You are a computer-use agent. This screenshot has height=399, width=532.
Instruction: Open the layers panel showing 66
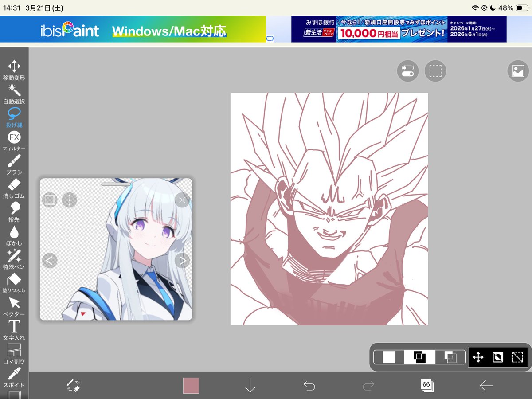(x=427, y=385)
